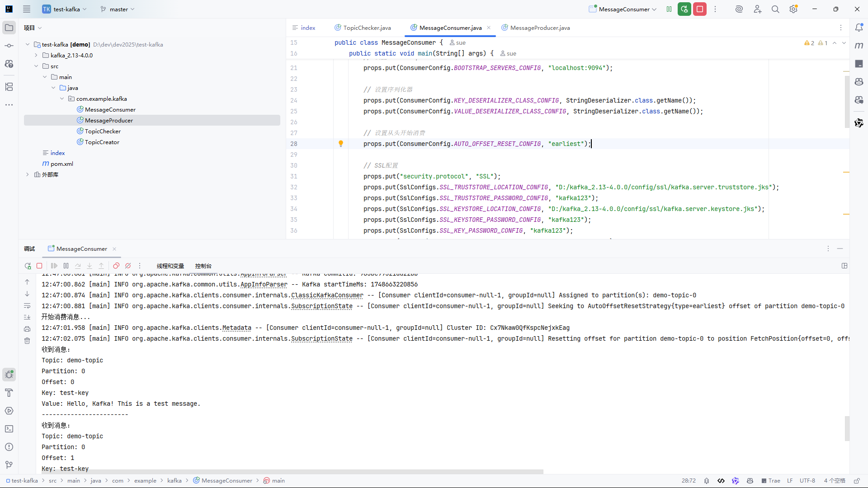Click the Search Everywhere magnifier icon
Screen dimensions: 868x488
click(x=775, y=9)
